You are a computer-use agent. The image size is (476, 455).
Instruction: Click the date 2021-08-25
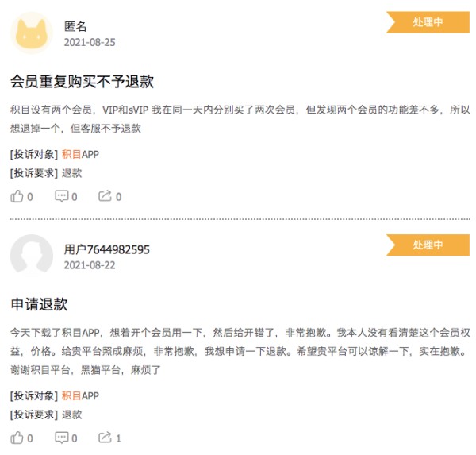(x=90, y=42)
